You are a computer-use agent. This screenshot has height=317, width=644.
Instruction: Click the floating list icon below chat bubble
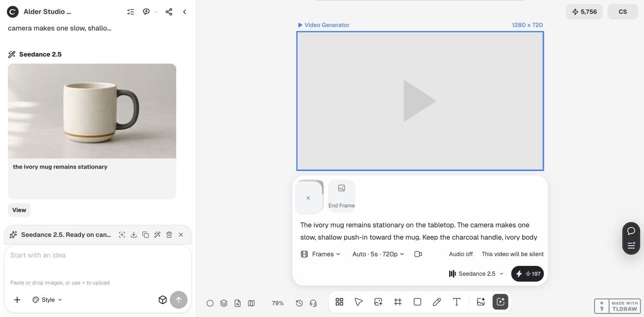pyautogui.click(x=631, y=246)
